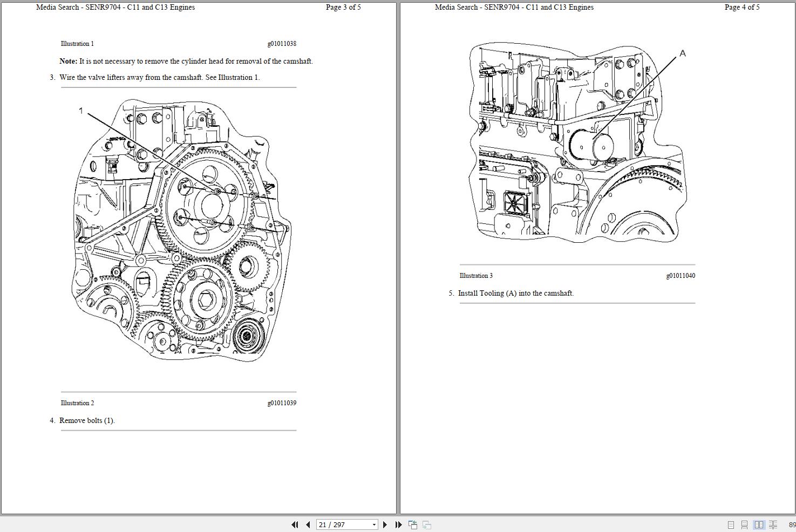Open the zoom percentage control near 89
This screenshot has width=796, height=532.
coord(792,524)
